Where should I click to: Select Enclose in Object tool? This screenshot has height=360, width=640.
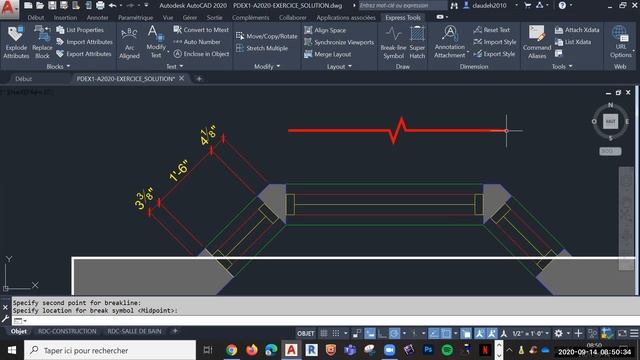point(201,53)
